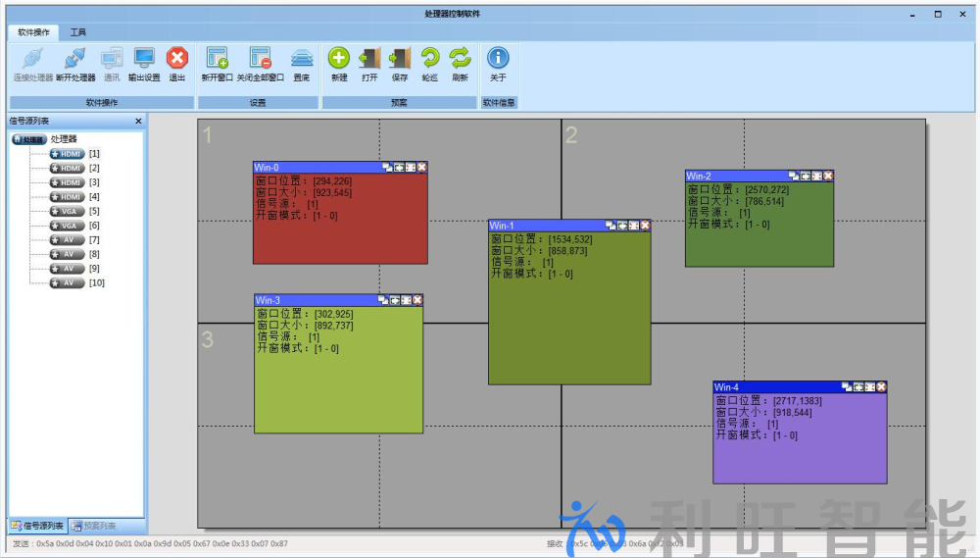Start 轮巡 preset cycling
The image size is (980, 558).
430,62
